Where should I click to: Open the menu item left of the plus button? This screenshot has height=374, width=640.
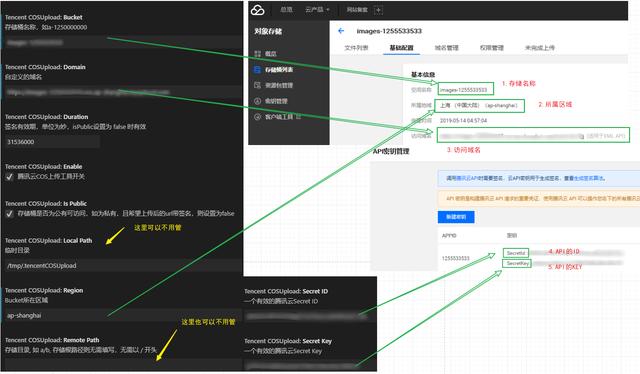coord(357,10)
